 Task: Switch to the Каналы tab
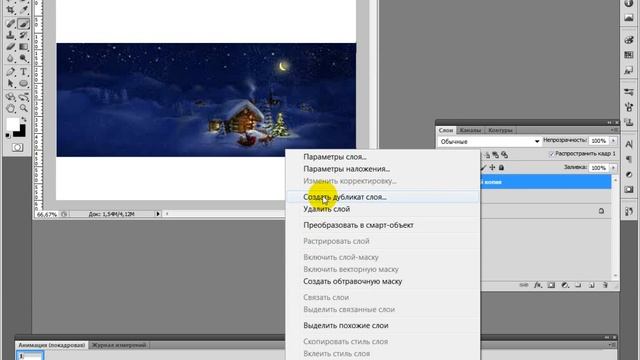coord(470,130)
